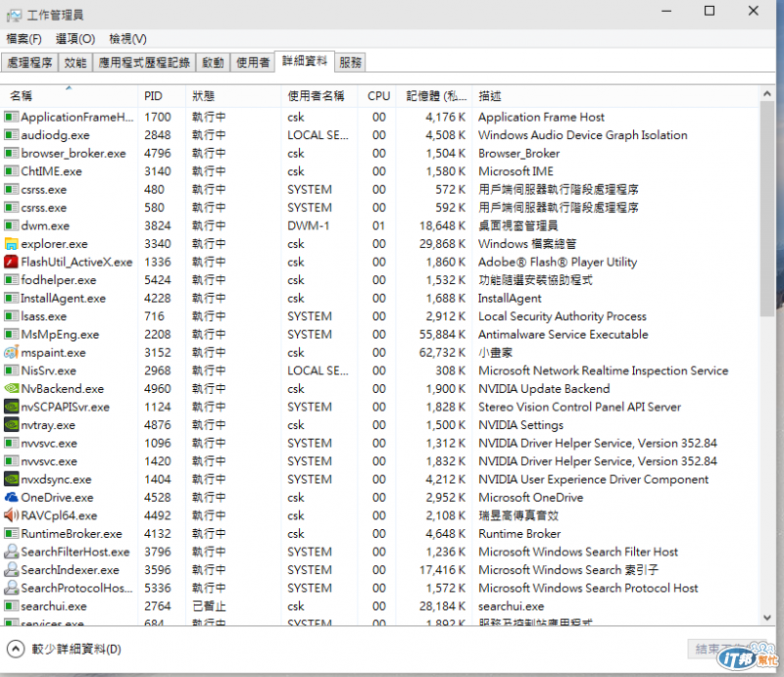
Task: Click the RAVCpl64.exe speaker icon
Action: pyautogui.click(x=11, y=515)
